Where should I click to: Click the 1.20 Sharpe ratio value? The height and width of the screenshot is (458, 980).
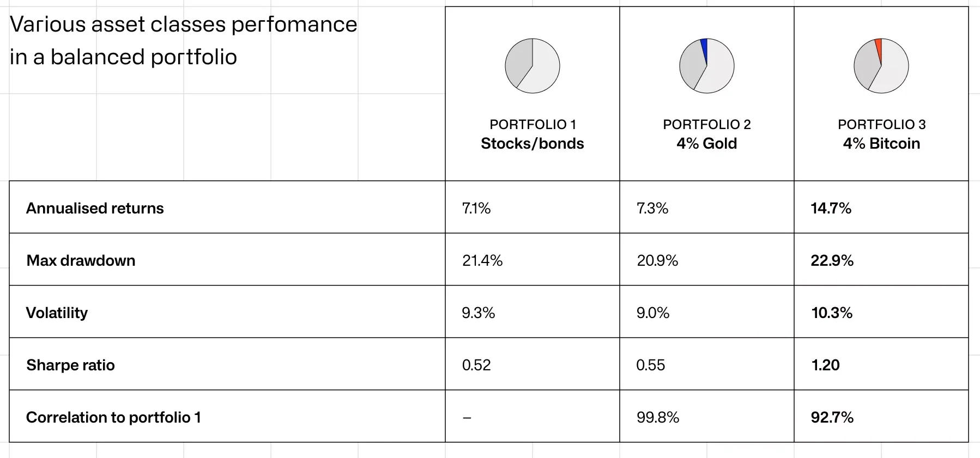825,365
